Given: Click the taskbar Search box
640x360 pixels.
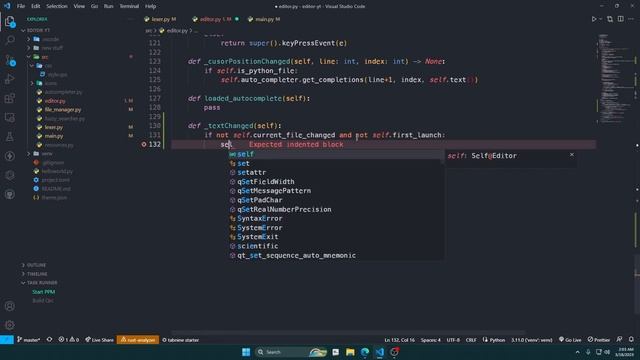Looking at the screenshot, I should coord(291,352).
